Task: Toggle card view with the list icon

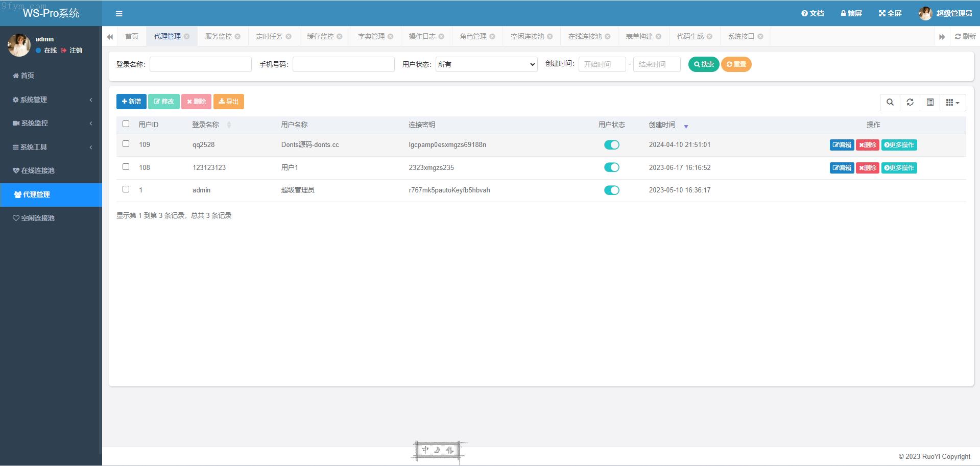Action: pyautogui.click(x=930, y=103)
